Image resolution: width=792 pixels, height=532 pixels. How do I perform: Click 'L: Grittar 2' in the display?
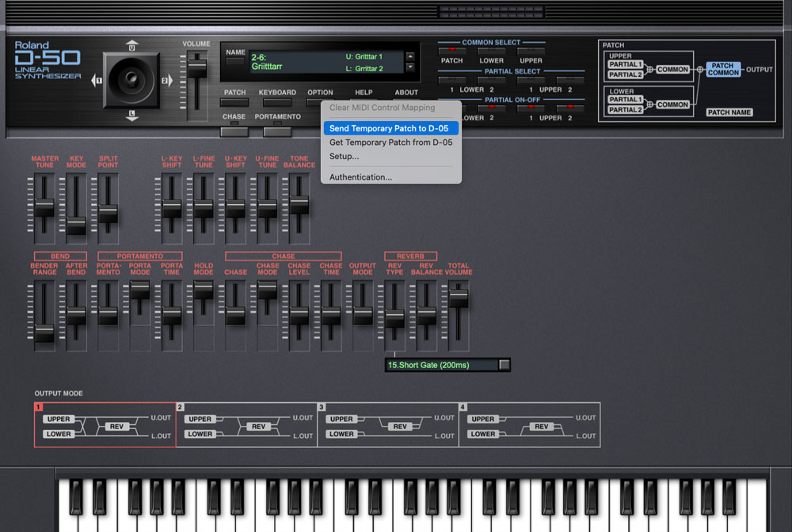click(364, 69)
